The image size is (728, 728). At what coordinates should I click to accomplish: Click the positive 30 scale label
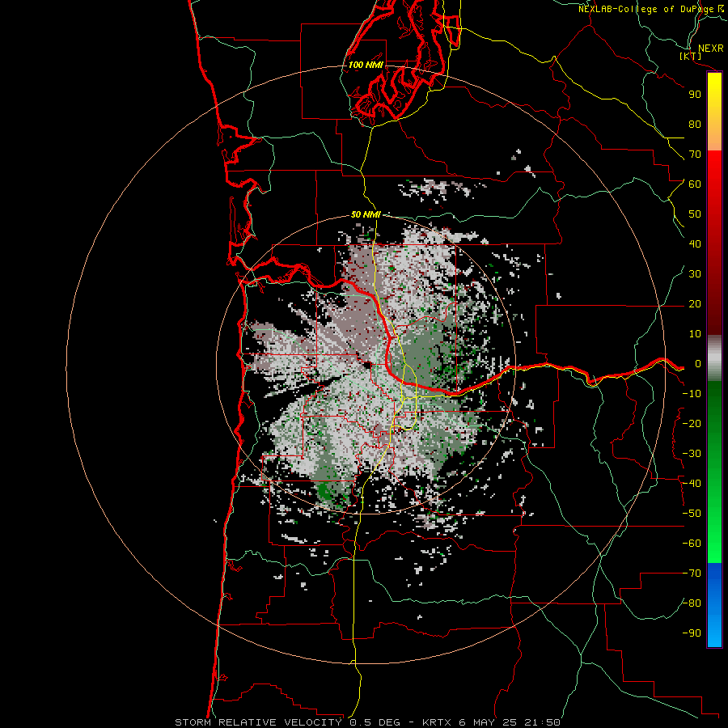point(695,274)
